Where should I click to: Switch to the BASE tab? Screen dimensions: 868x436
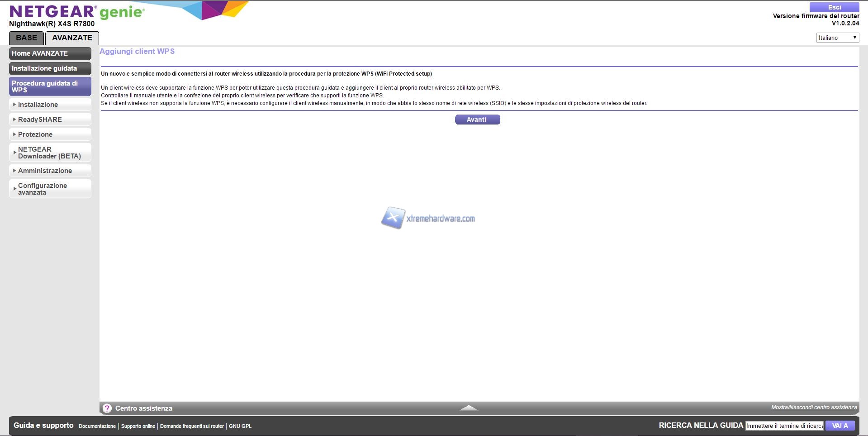pos(26,38)
